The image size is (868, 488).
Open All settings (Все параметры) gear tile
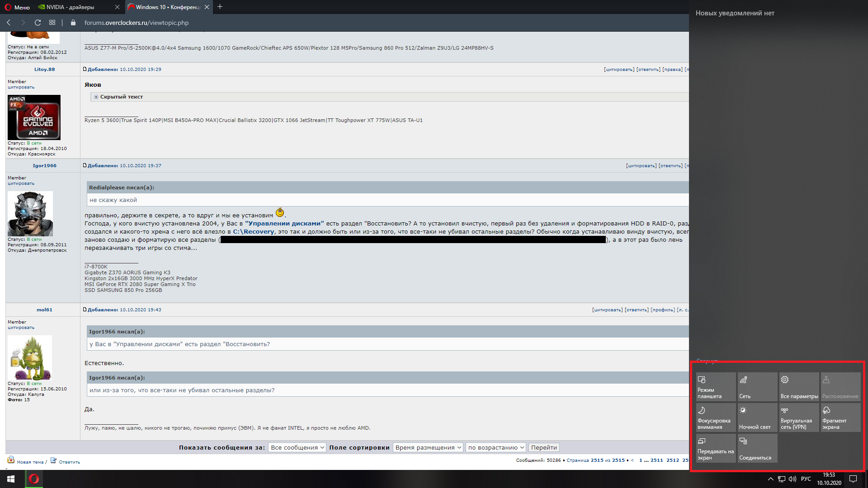(799, 386)
